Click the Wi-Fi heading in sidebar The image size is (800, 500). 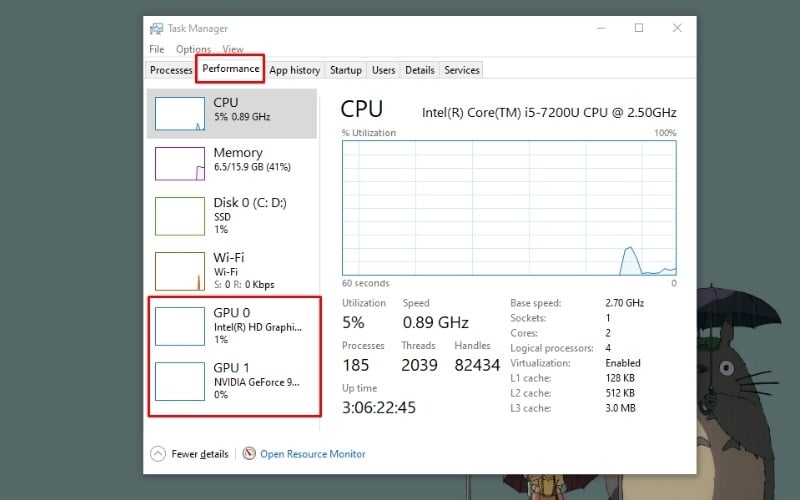(x=229, y=257)
